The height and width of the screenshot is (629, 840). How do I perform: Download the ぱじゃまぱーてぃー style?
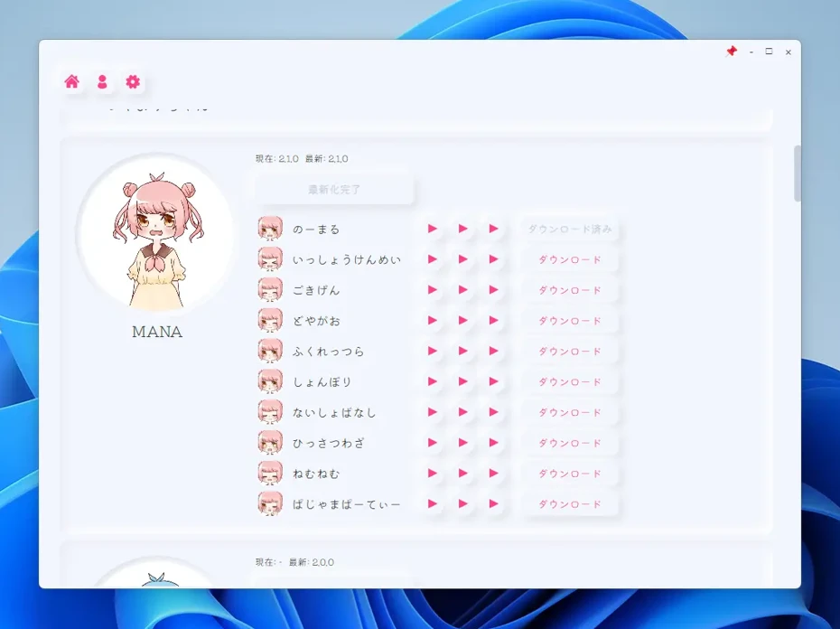(x=569, y=504)
